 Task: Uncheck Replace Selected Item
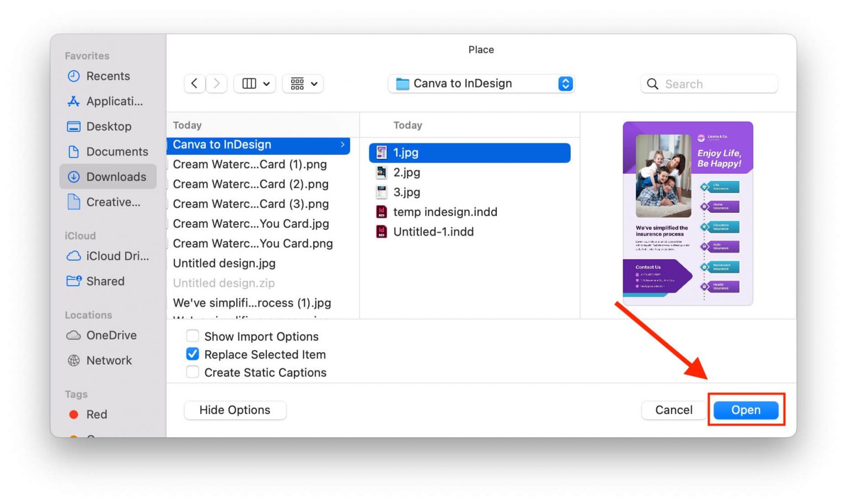(x=192, y=354)
